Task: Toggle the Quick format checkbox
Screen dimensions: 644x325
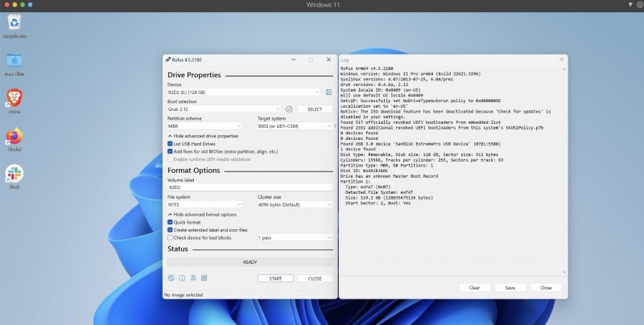Action: (x=170, y=222)
